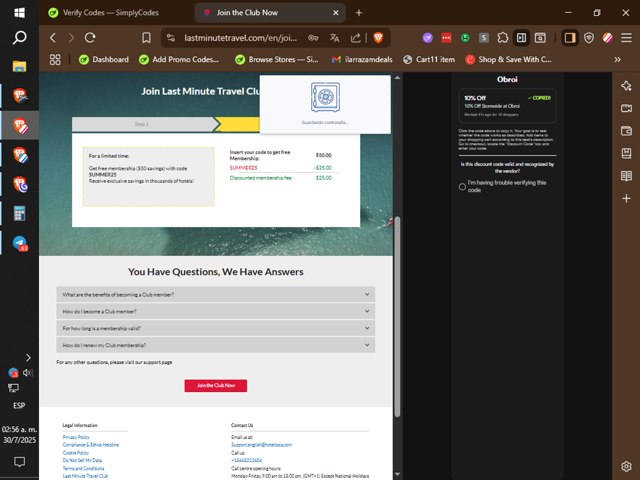Open the Cart11 item bookmark
This screenshot has height=480, width=640.
click(429, 60)
